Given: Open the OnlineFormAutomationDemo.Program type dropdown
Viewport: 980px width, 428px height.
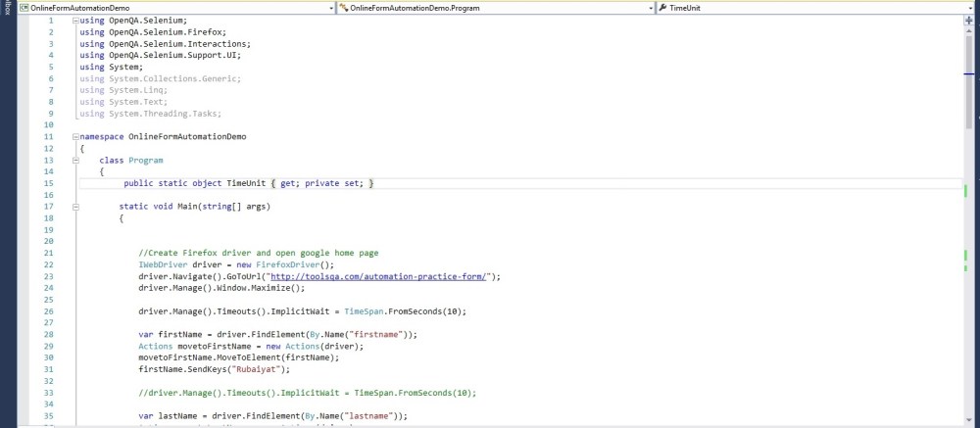Looking at the screenshot, I should pyautogui.click(x=496, y=8).
